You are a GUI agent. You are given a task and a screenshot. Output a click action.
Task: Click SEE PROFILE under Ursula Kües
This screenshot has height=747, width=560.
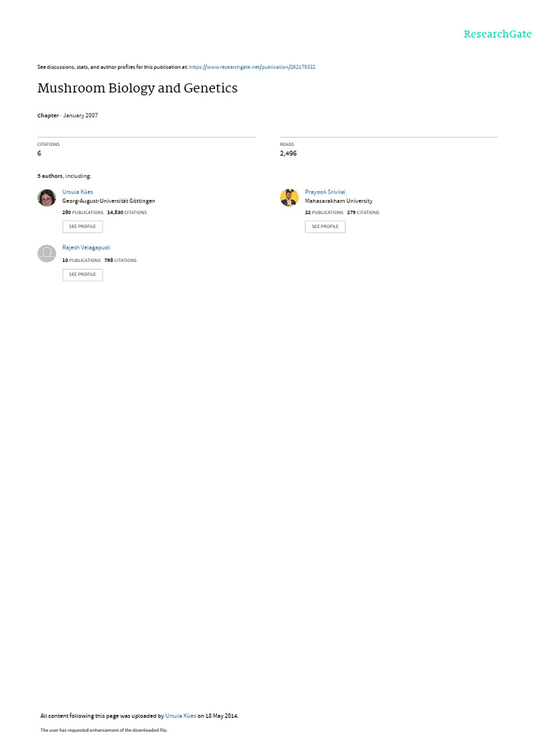(82, 227)
